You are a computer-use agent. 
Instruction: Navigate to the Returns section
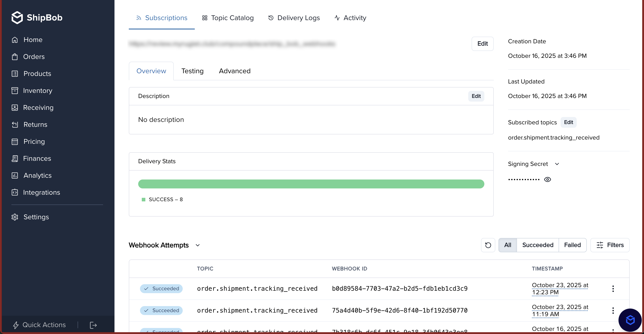click(x=35, y=125)
